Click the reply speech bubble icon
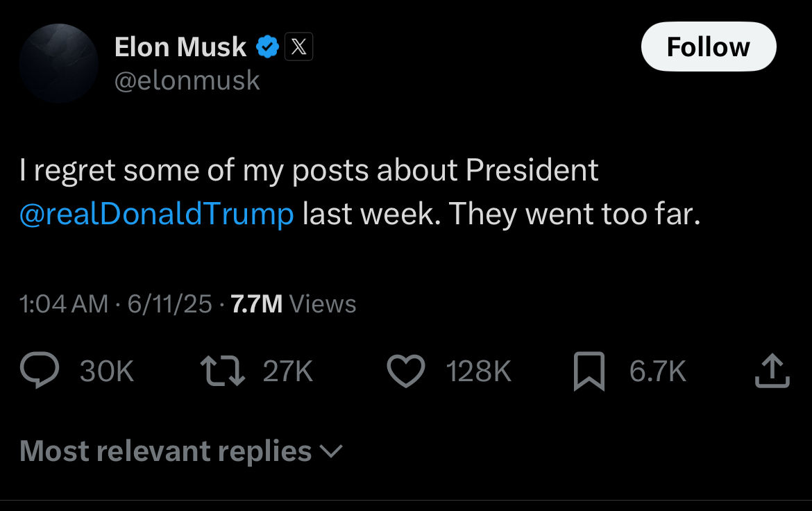The height and width of the screenshot is (511, 812). (40, 371)
